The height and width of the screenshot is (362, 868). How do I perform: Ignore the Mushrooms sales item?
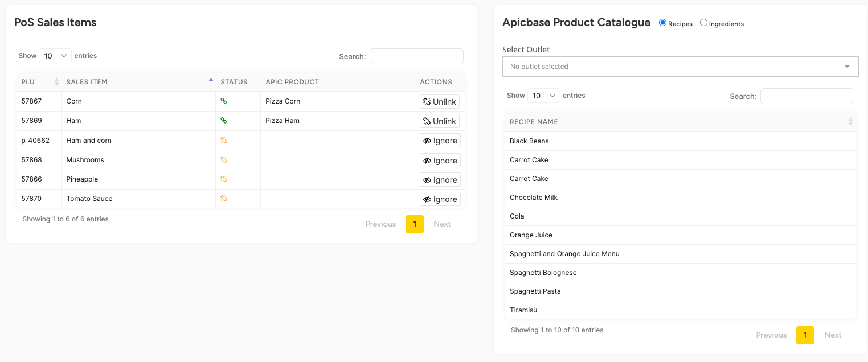click(440, 161)
